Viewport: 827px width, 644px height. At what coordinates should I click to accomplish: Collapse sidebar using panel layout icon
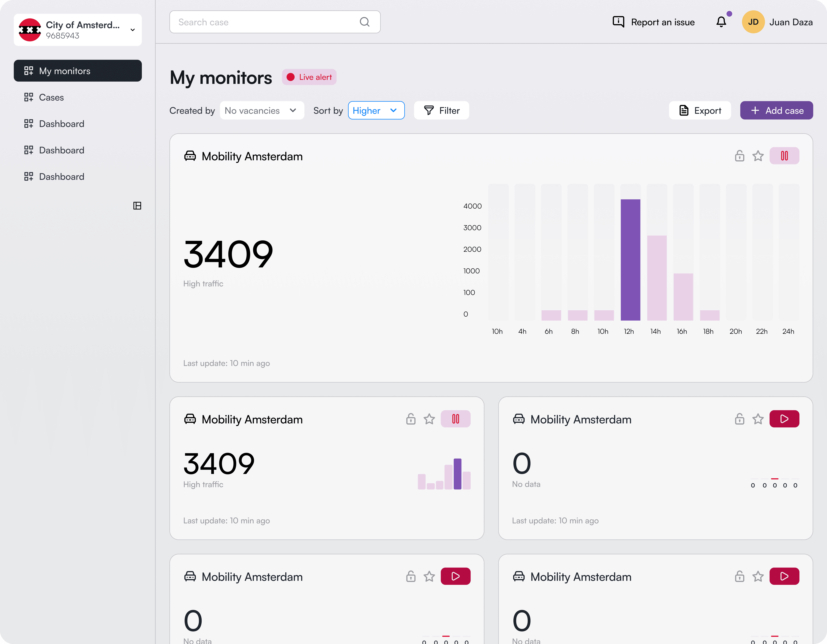click(x=137, y=206)
